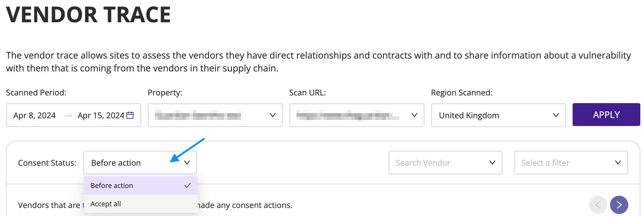Click the APPLY button
Image resolution: width=644 pixels, height=216 pixels.
pos(606,115)
